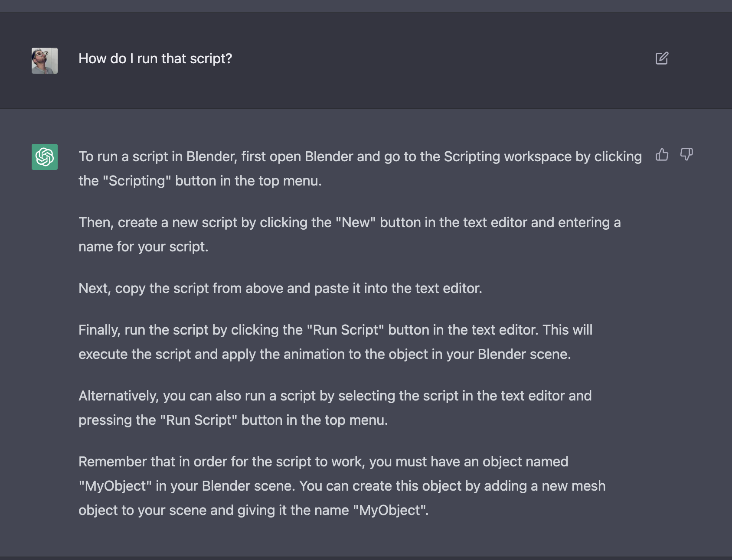Thumbs down the ChatGPT response
The width and height of the screenshot is (732, 560).
pos(686,154)
